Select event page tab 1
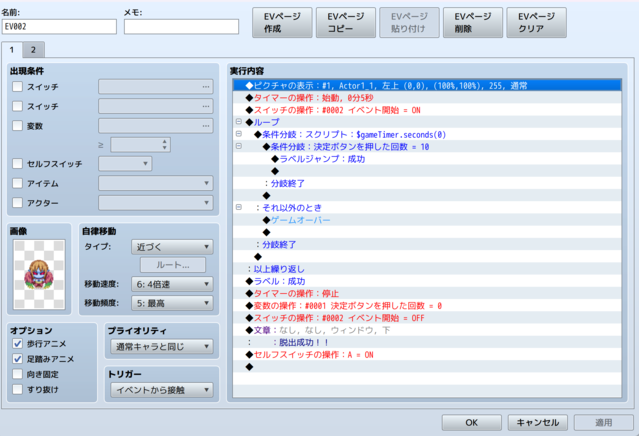 point(12,50)
